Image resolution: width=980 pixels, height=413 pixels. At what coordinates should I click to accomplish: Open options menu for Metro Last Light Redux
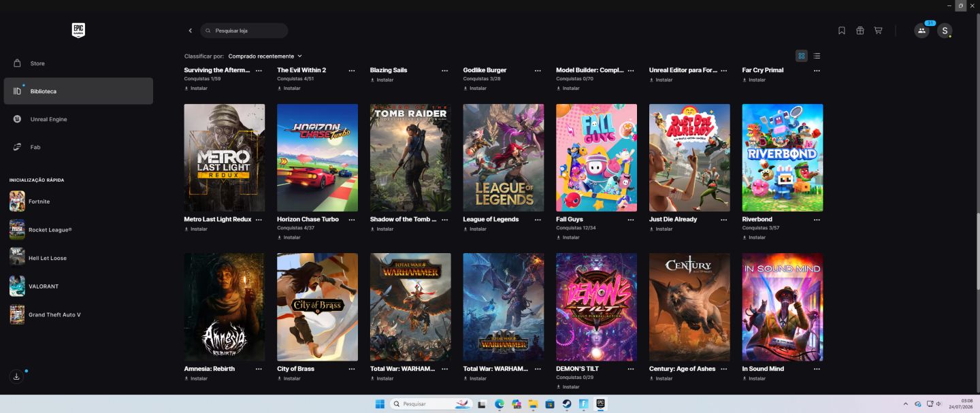coord(259,220)
